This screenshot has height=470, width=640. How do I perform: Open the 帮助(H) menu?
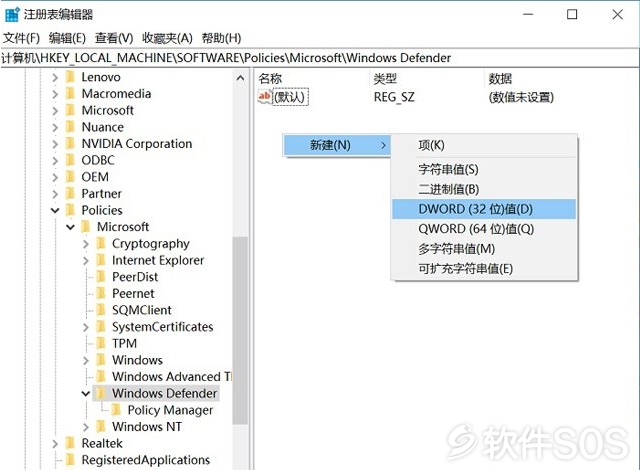pyautogui.click(x=222, y=38)
